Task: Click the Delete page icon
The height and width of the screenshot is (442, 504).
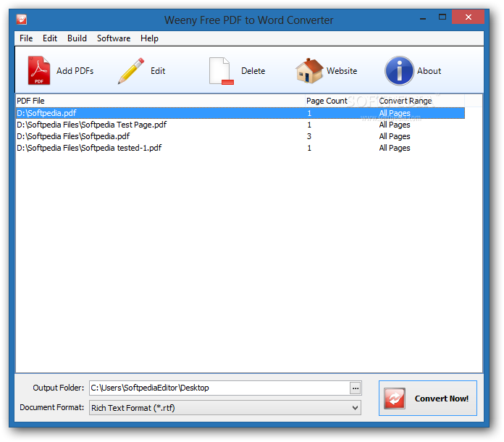Action: tap(221, 71)
